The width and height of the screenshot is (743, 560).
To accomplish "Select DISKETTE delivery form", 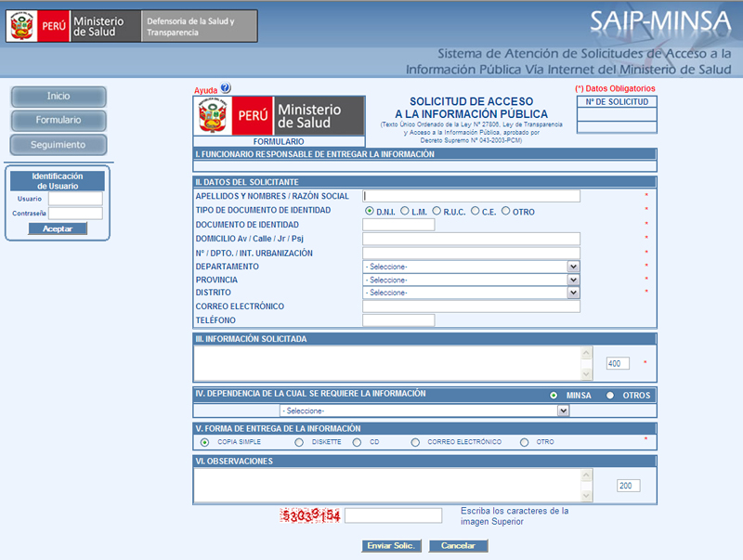I will point(299,442).
